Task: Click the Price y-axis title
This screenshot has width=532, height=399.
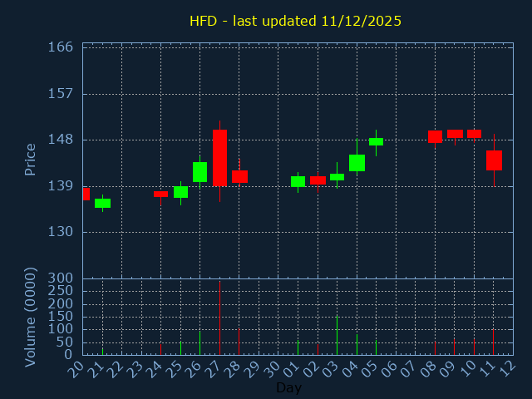Action: pyautogui.click(x=31, y=159)
